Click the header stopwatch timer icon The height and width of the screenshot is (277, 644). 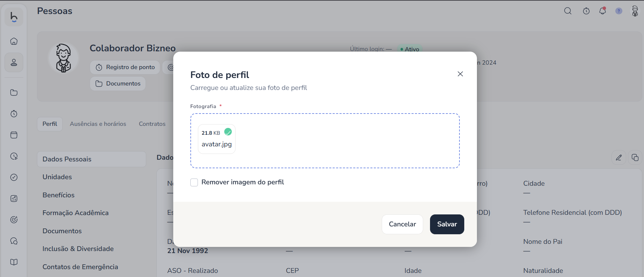click(x=586, y=11)
